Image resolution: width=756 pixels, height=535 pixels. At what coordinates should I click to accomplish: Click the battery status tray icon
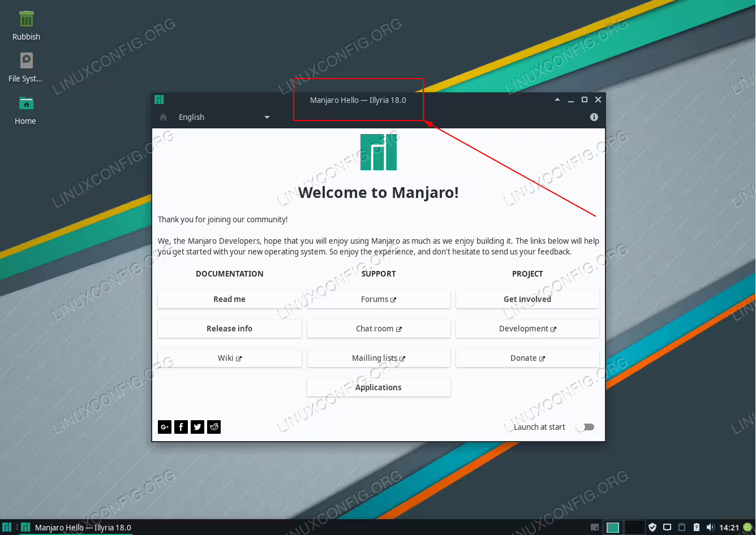[697, 527]
